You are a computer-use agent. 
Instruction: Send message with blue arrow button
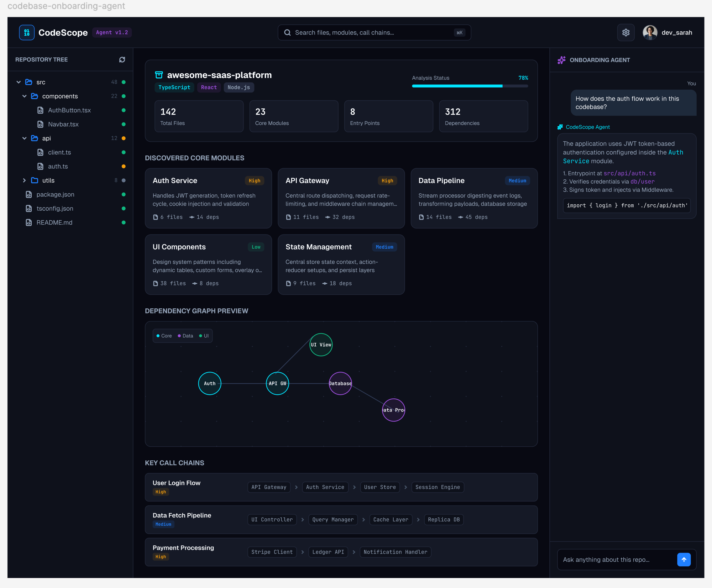[x=683, y=559]
